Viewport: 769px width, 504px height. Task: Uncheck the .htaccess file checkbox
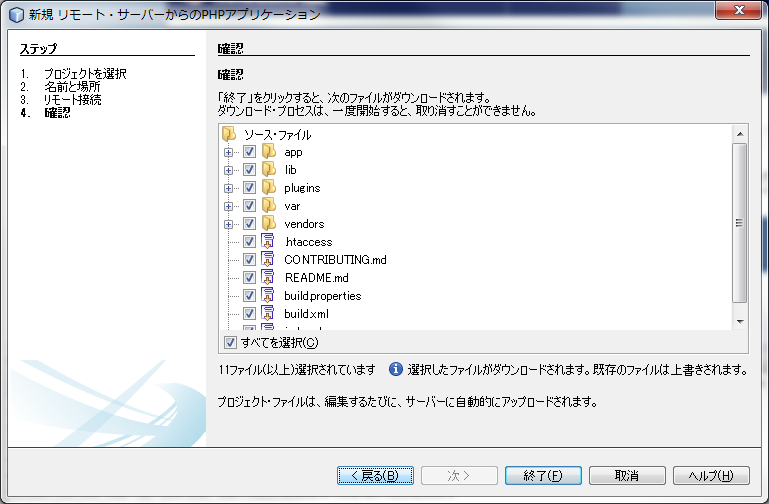249,241
